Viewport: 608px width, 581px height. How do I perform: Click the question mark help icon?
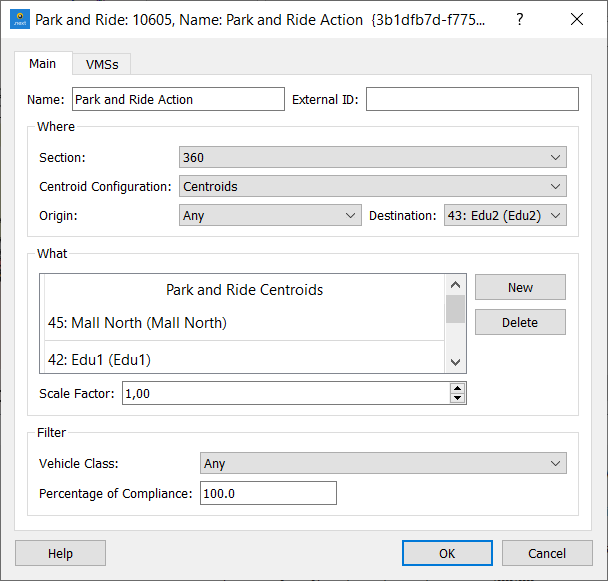pyautogui.click(x=519, y=19)
